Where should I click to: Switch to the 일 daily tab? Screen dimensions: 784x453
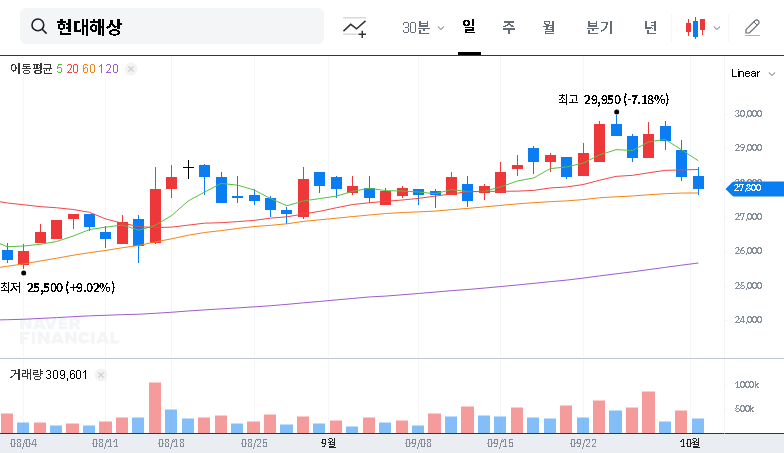coord(468,27)
